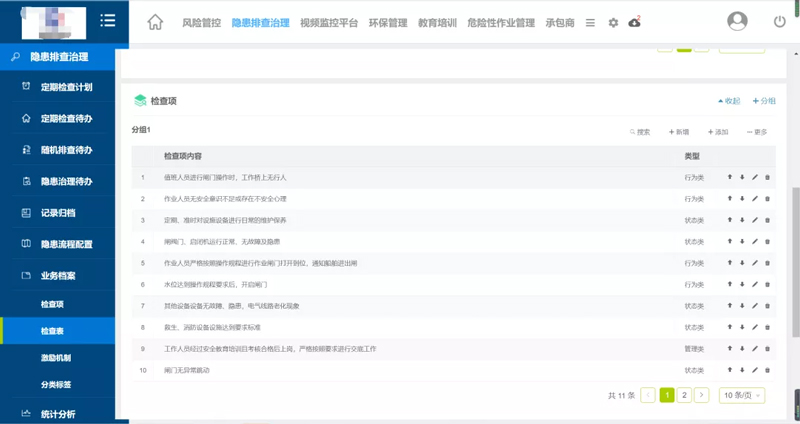This screenshot has width=800, height=424.
Task: Click the power logout icon
Action: 780,22
